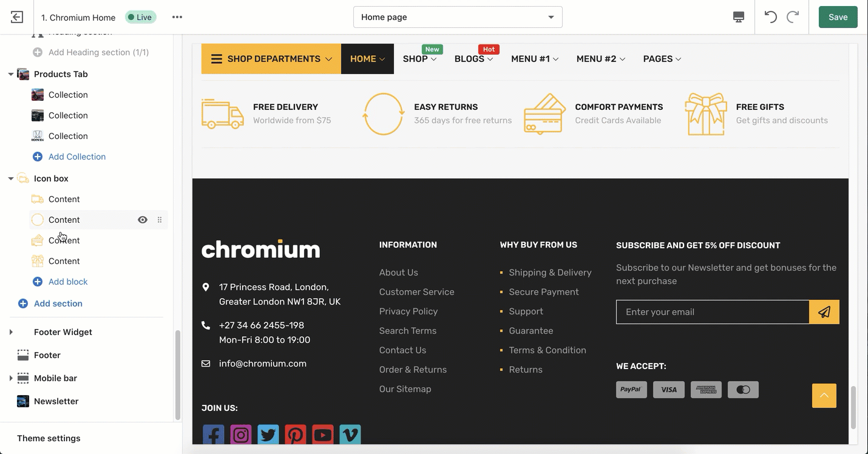The image size is (868, 454).
Task: Click the chromium logo in footer
Action: coord(261,249)
